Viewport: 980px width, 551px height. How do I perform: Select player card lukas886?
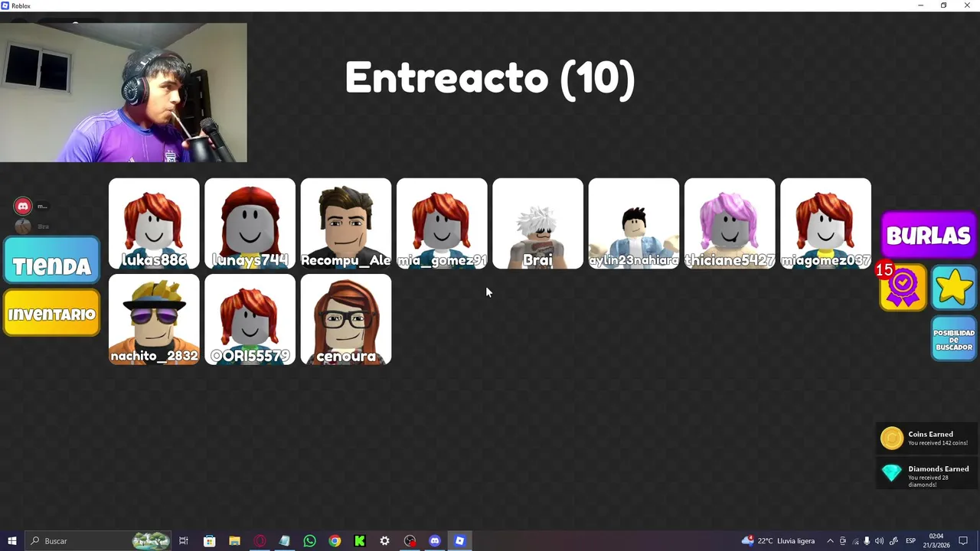pyautogui.click(x=154, y=223)
